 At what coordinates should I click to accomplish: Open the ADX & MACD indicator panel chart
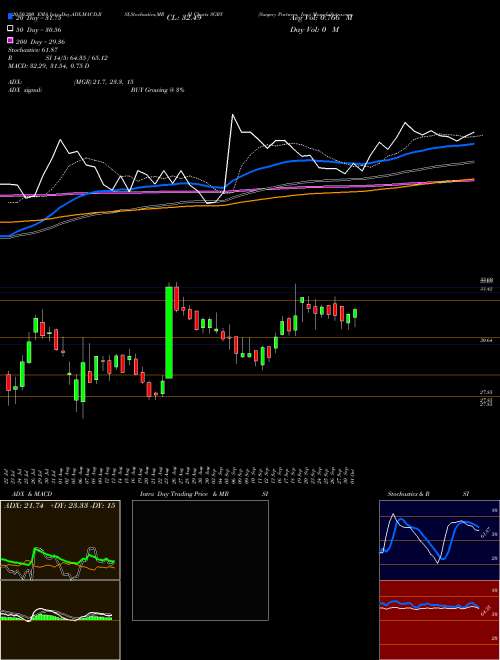[x=60, y=580]
